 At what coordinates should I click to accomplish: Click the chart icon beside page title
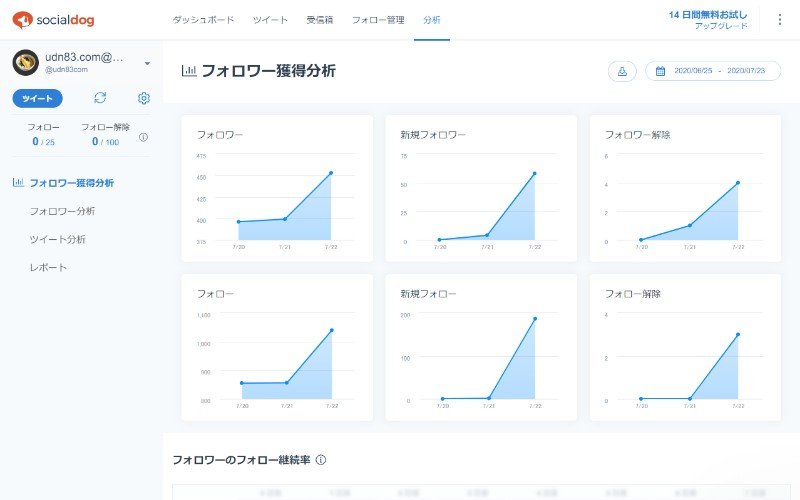pos(189,70)
